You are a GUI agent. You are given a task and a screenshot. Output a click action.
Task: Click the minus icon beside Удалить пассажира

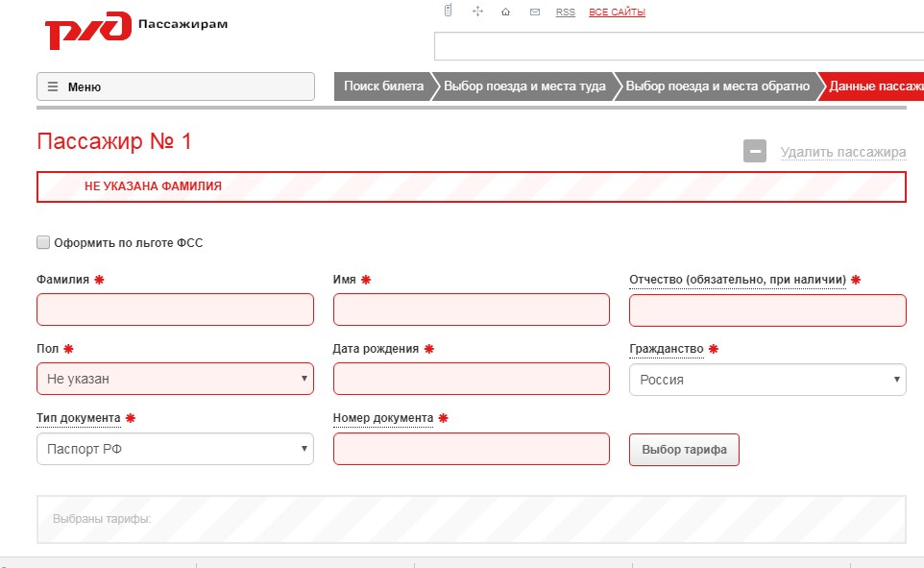click(x=754, y=151)
